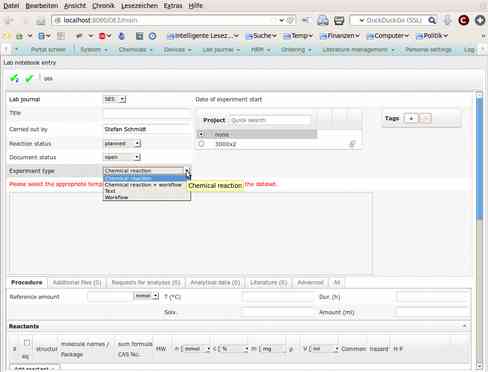Open the Devices navigation menu

(177, 50)
